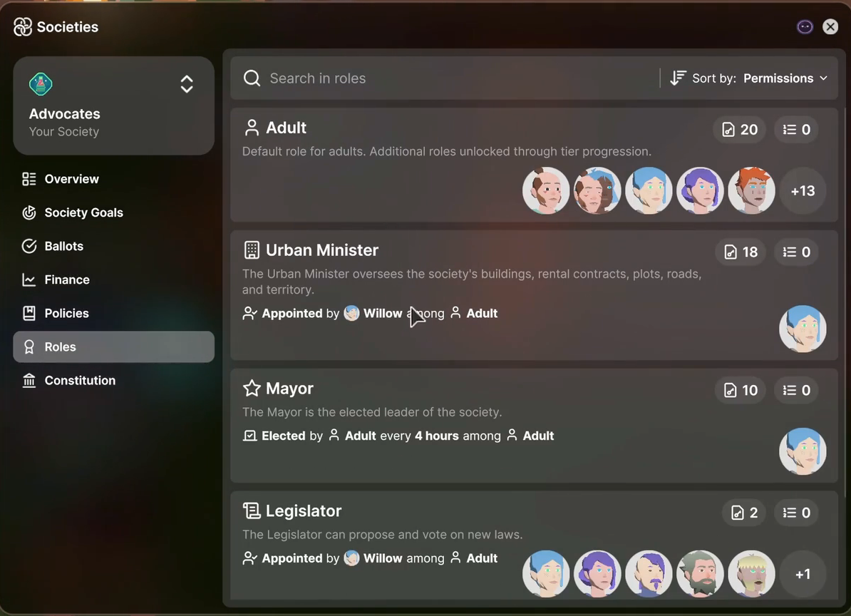Open the Overview section

[113, 179]
